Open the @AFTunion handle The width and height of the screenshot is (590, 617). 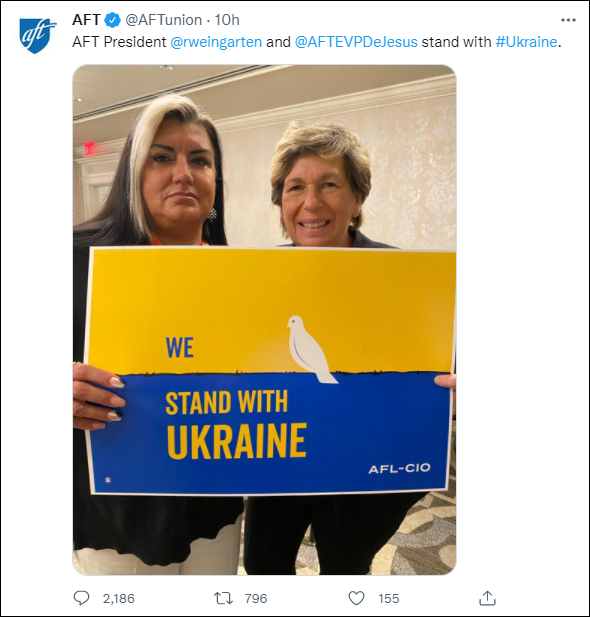point(163,20)
